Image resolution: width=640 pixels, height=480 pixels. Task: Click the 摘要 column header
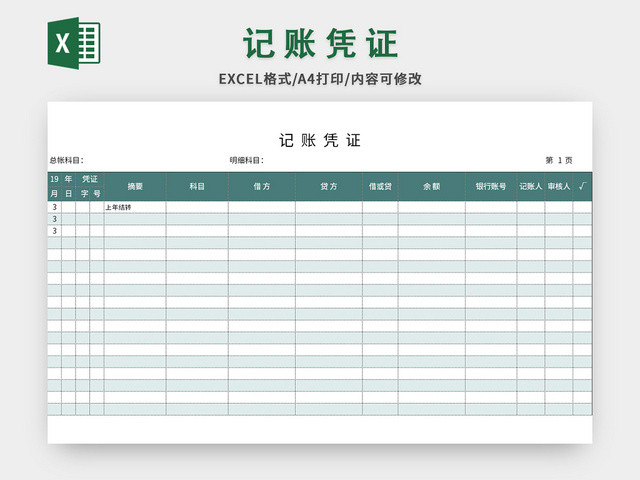pyautogui.click(x=135, y=187)
